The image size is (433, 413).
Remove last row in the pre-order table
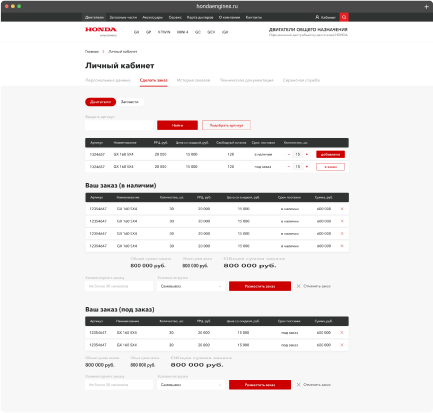[342, 345]
